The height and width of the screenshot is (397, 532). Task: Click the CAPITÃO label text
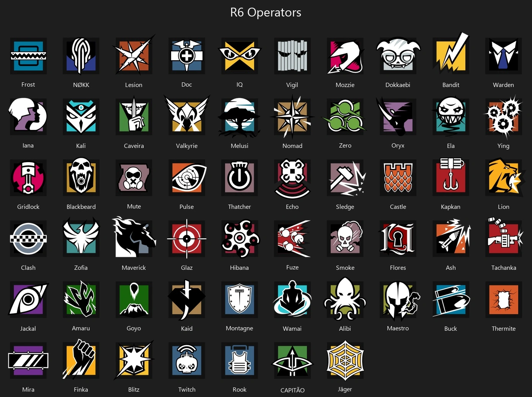tap(292, 390)
